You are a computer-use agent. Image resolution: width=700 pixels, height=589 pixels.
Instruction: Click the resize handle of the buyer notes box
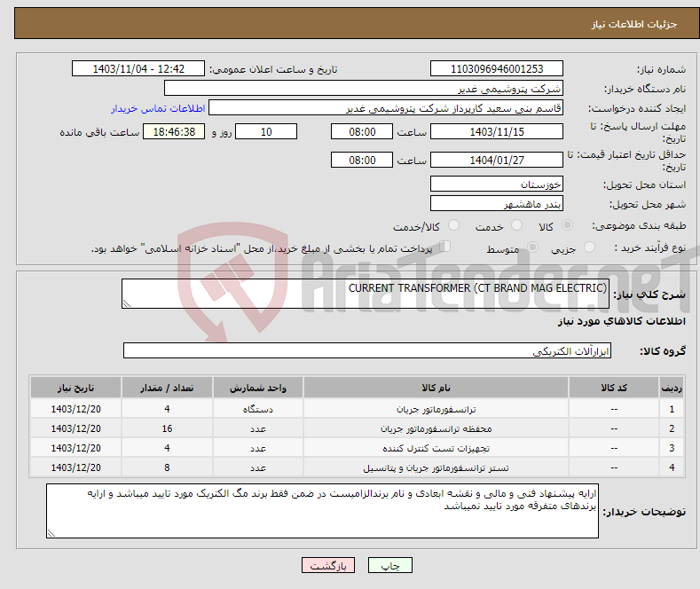(x=51, y=533)
